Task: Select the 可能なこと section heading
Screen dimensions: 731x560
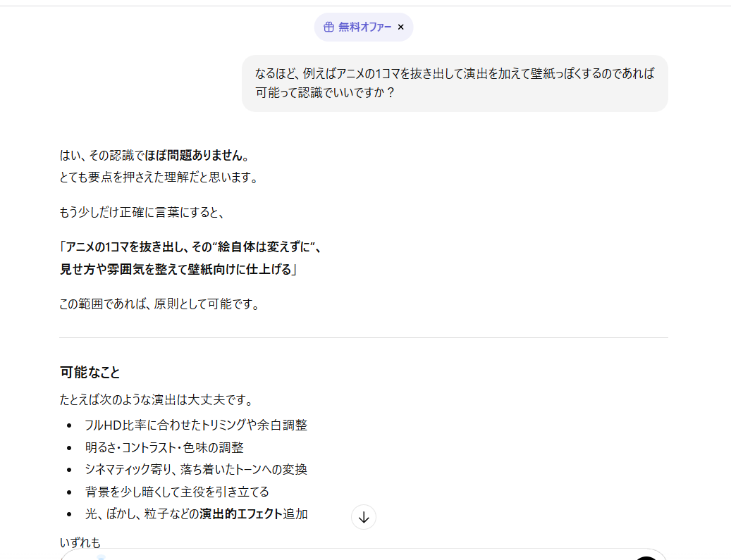Action: point(90,373)
